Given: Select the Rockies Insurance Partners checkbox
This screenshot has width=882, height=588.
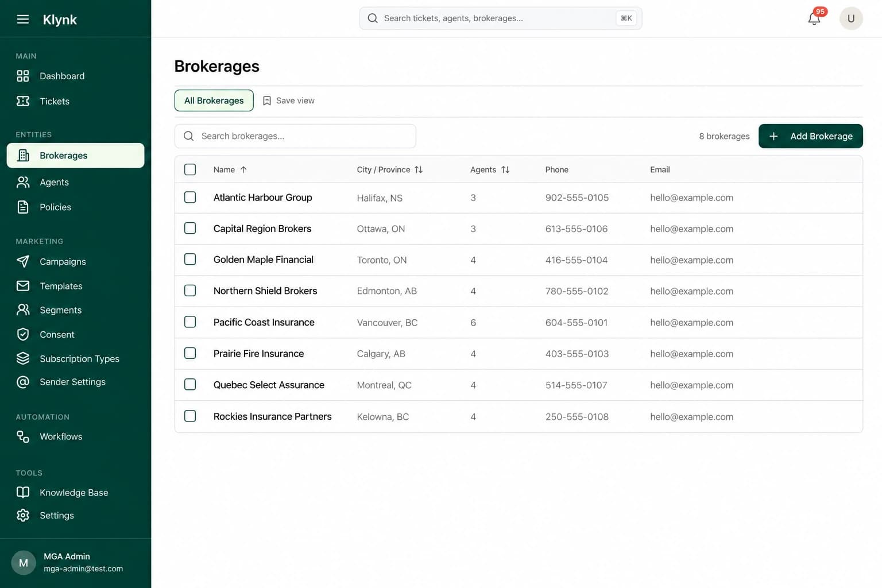Looking at the screenshot, I should click(190, 416).
